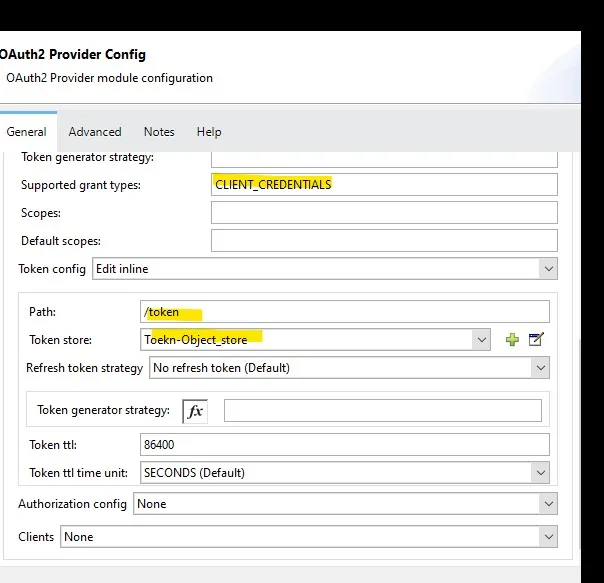Click the 'Clients' label

click(x=36, y=537)
